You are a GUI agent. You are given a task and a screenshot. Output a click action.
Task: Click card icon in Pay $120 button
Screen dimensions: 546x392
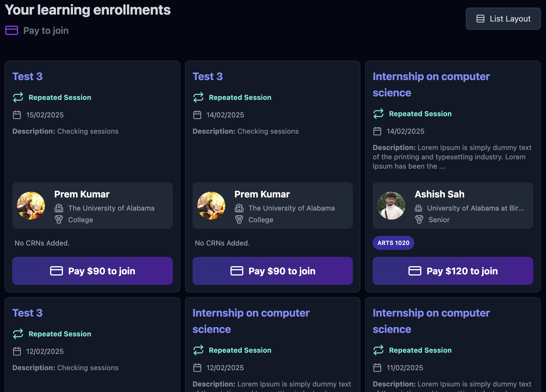click(415, 271)
